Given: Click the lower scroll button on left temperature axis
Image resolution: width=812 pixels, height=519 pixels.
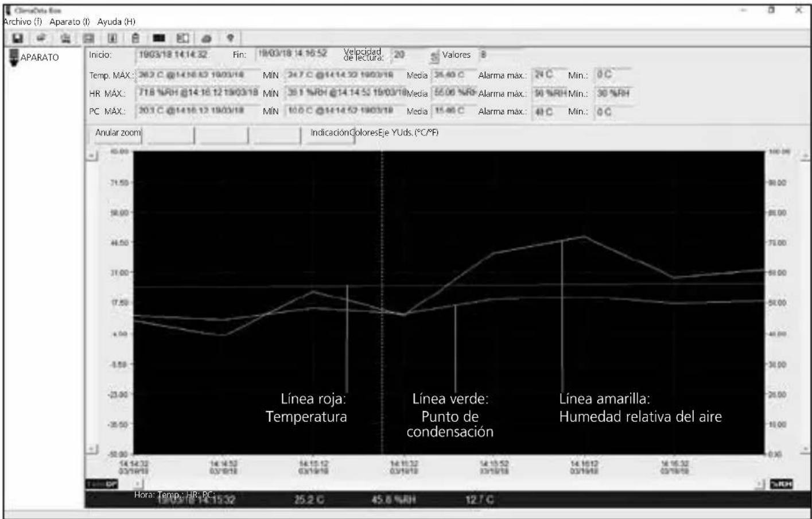Looking at the screenshot, I should coord(92,449).
